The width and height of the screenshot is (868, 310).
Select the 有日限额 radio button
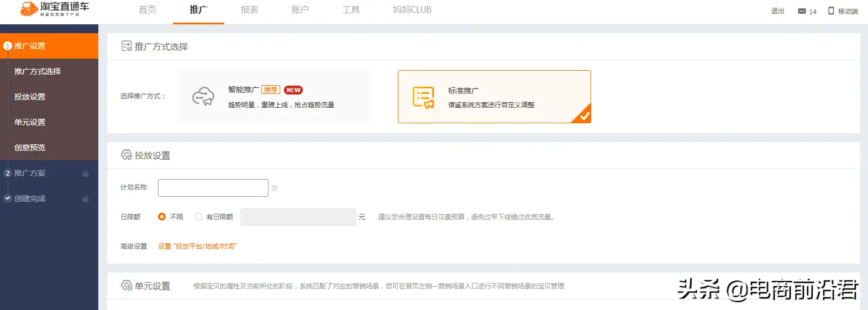[198, 217]
